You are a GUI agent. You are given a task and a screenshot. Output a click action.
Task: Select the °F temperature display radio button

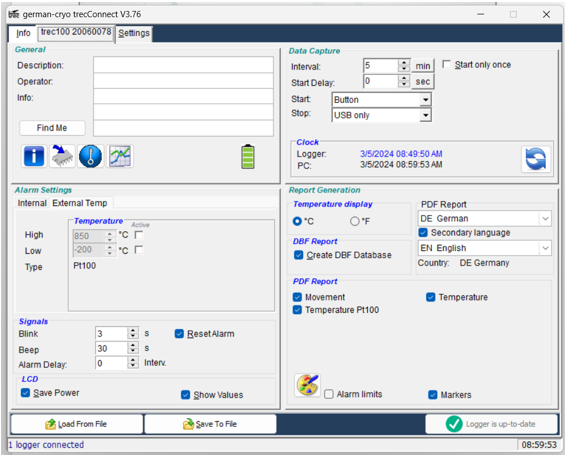(x=354, y=221)
